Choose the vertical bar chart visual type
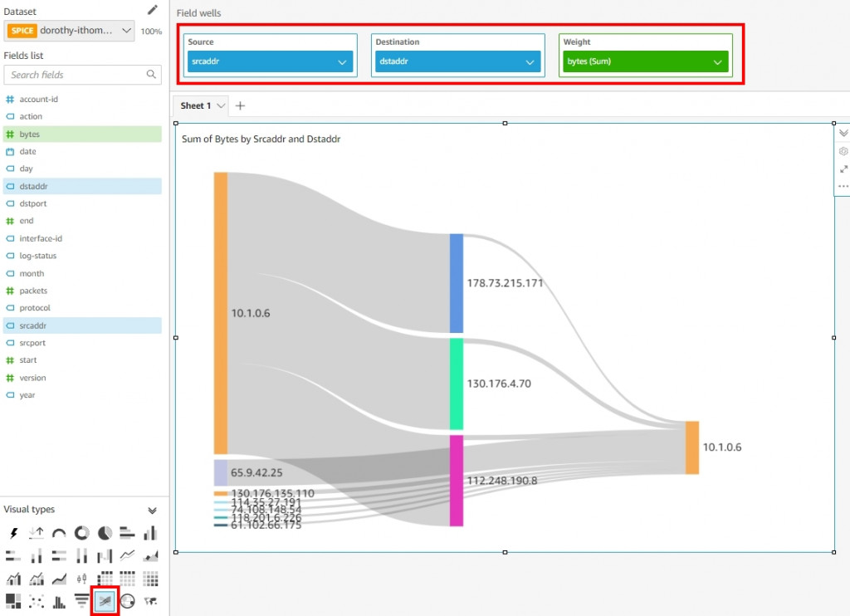850x616 pixels. click(150, 533)
